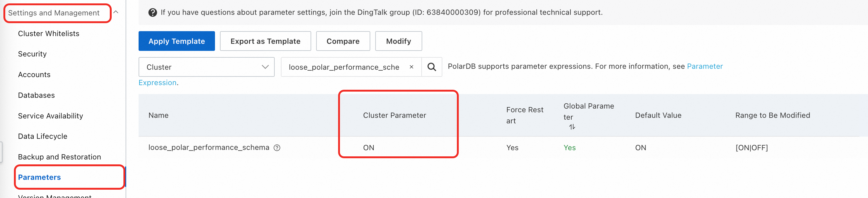Click Apply Template button
The image size is (868, 198).
tap(177, 41)
